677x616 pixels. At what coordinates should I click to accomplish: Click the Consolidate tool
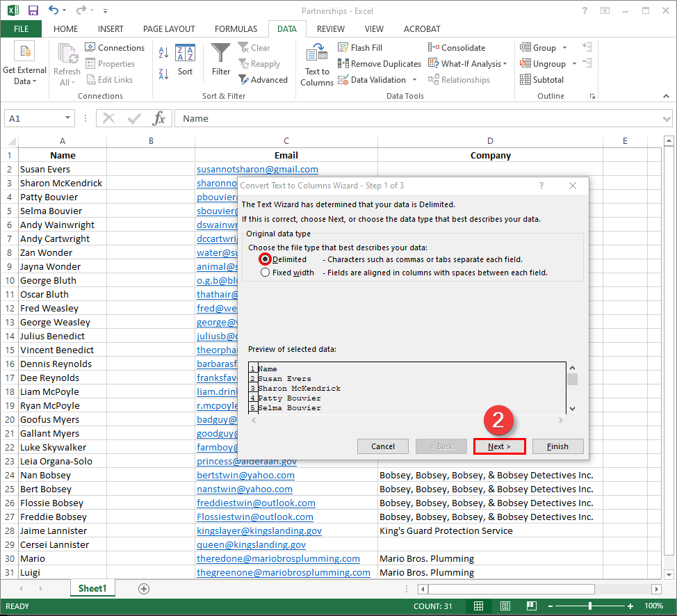coord(457,47)
